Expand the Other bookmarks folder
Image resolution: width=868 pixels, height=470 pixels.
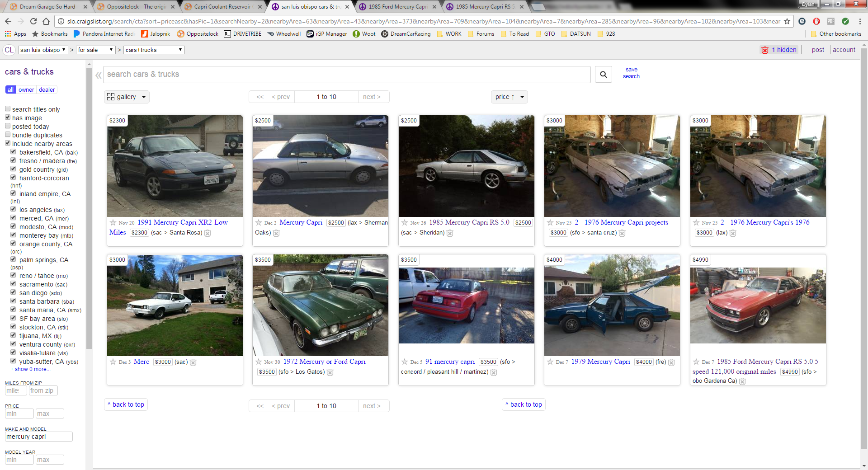[836, 34]
